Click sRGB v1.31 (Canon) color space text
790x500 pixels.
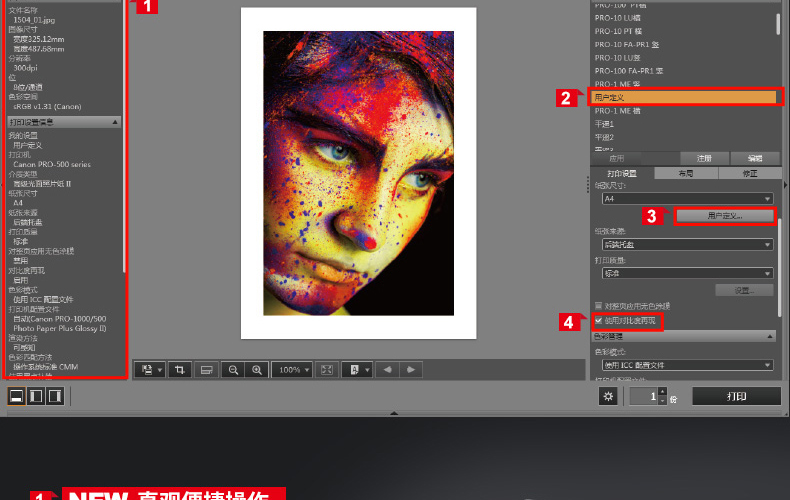47,106
